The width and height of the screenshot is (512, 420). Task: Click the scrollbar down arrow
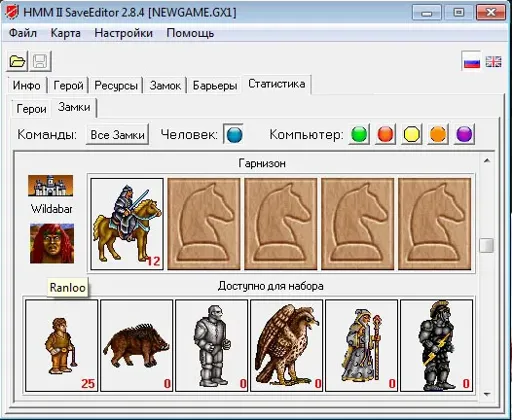[x=487, y=394]
